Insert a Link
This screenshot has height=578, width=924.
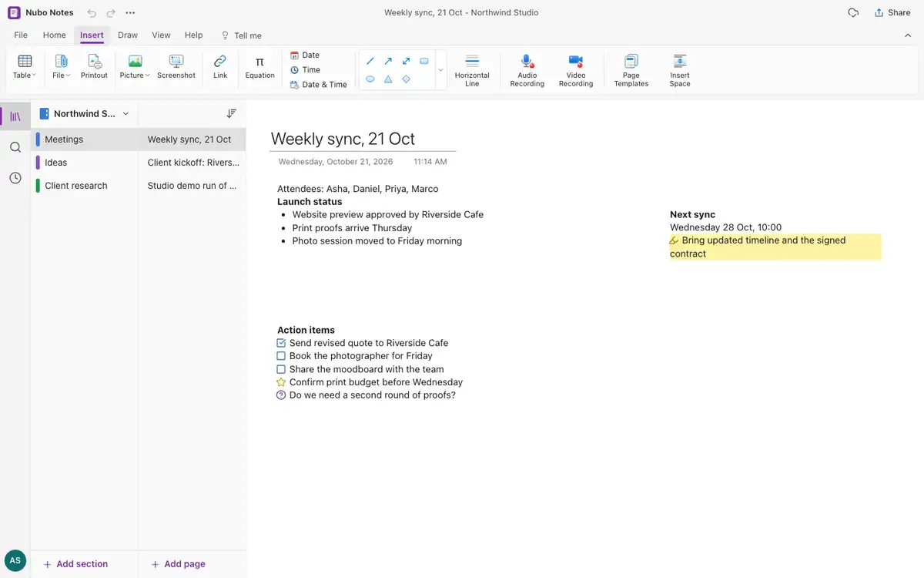[220, 67]
